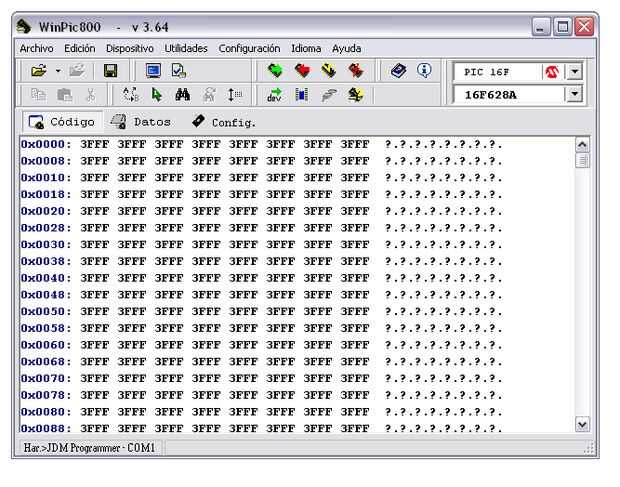620x487 pixels.
Task: Click first 3FFF word in row 0x0010
Action: pyautogui.click(x=95, y=178)
